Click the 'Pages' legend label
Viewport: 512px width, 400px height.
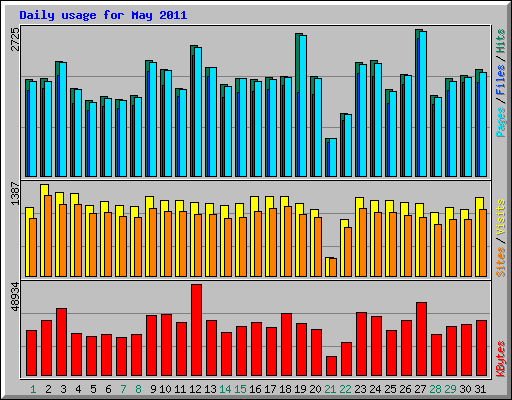[x=500, y=122]
